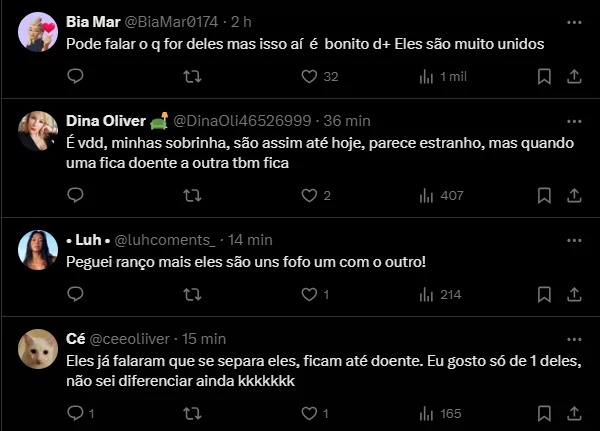Like Dina Oliver's tweet
The height and width of the screenshot is (431, 600).
(x=309, y=196)
